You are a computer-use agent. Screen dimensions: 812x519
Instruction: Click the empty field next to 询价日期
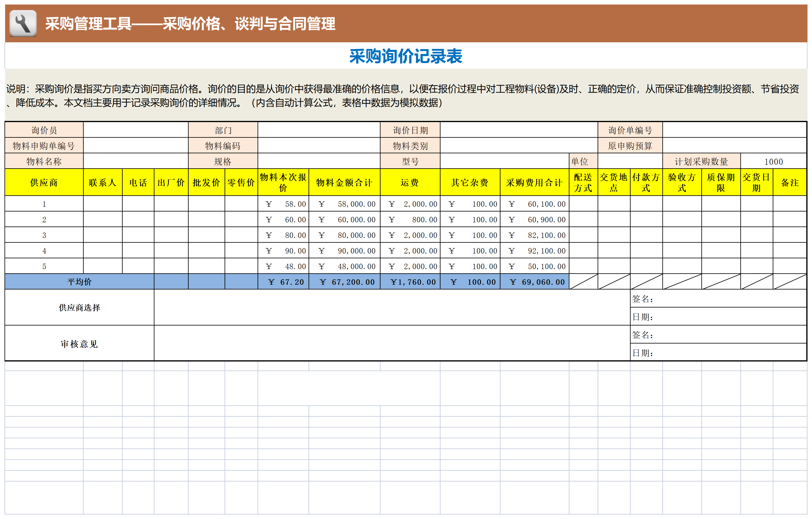click(519, 130)
